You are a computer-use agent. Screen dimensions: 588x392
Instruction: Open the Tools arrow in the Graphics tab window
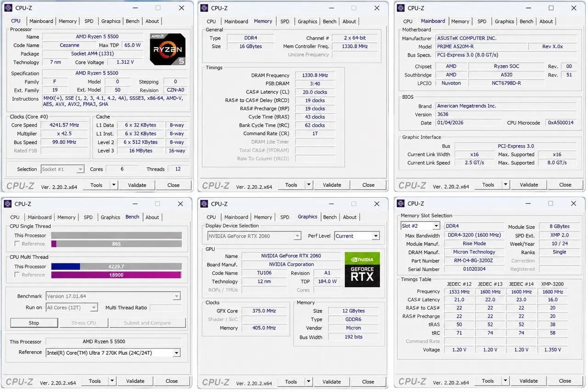click(x=309, y=381)
